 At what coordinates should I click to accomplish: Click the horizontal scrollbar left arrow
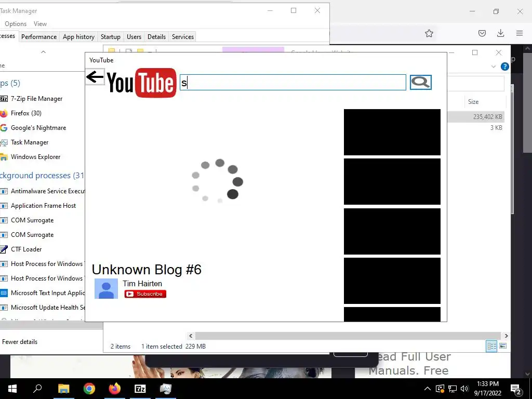click(x=191, y=336)
